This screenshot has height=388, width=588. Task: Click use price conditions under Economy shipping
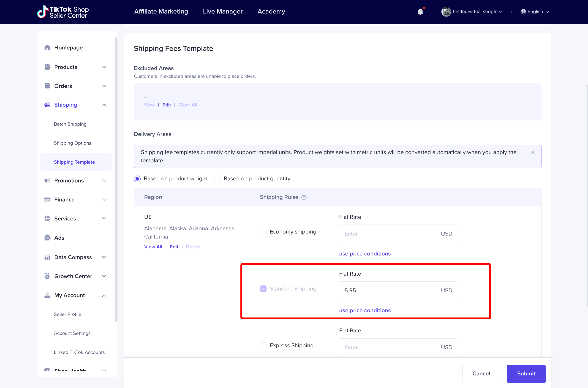365,254
